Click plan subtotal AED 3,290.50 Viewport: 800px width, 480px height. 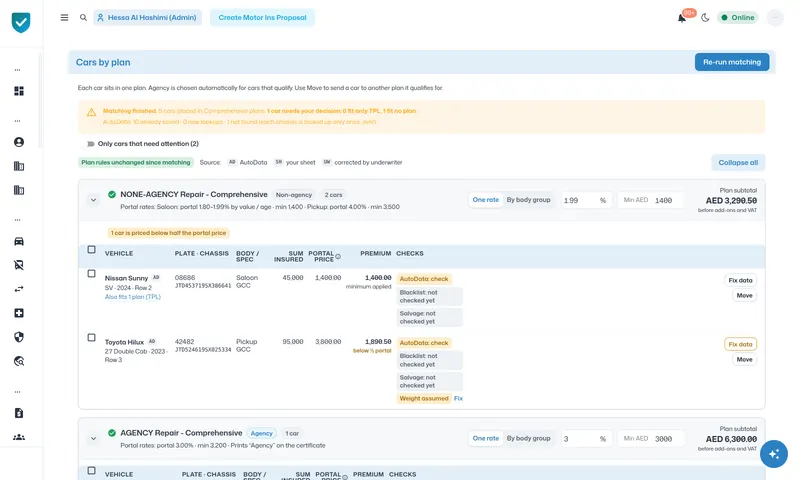coord(731,200)
